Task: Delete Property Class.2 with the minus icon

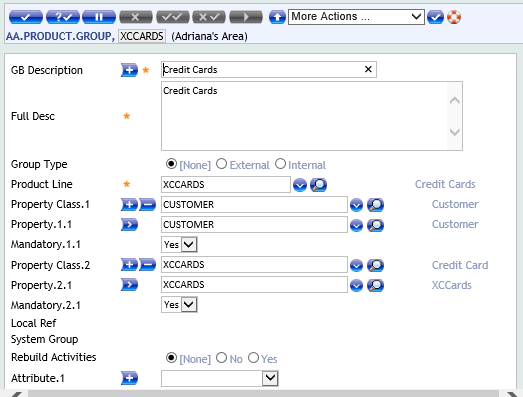Action: tap(147, 265)
